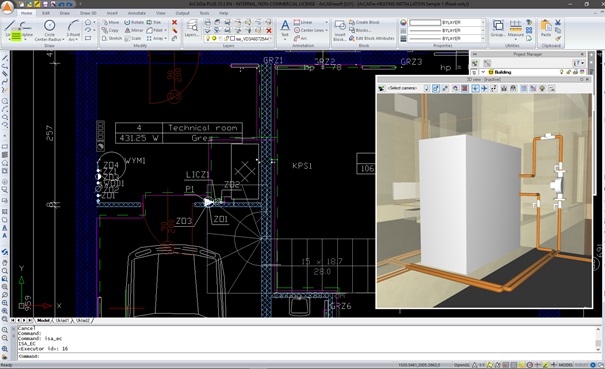
Task: Click the airplane fly-mode icon in 3D view
Action: coord(484,88)
